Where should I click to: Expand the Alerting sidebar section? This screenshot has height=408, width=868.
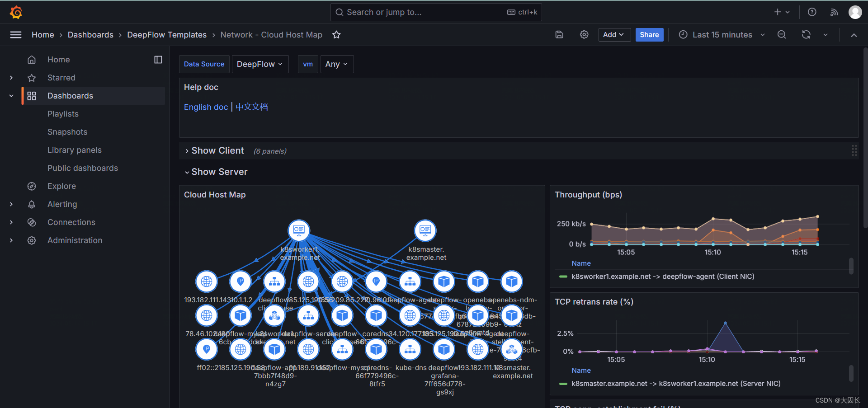[x=11, y=204]
